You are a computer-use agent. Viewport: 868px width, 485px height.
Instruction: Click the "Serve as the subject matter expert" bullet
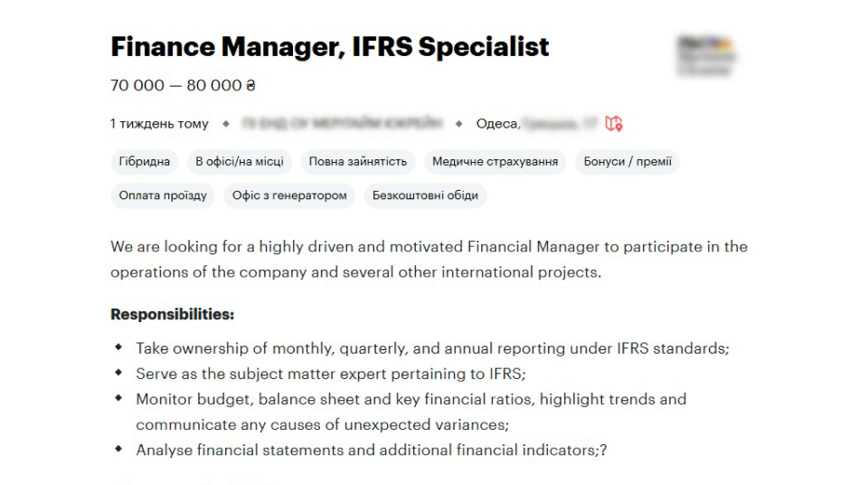tap(330, 374)
